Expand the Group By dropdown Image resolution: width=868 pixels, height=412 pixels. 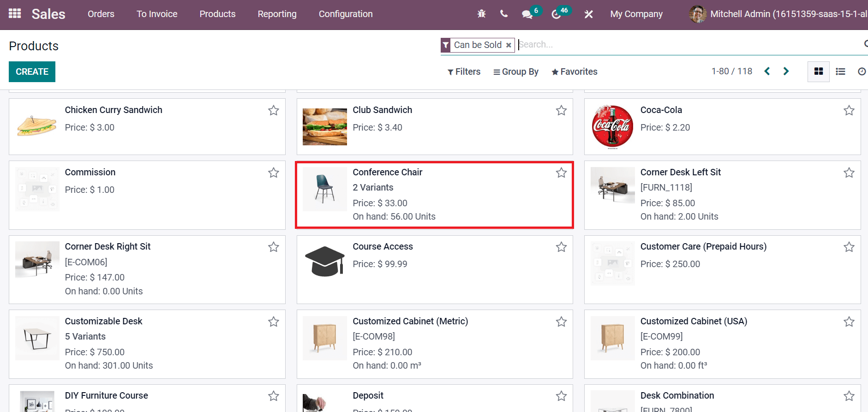516,72
